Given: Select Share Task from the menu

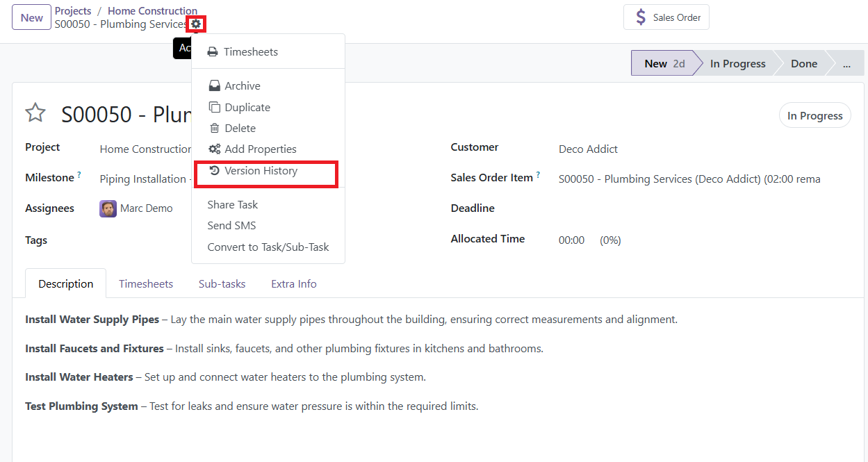Looking at the screenshot, I should (232, 205).
